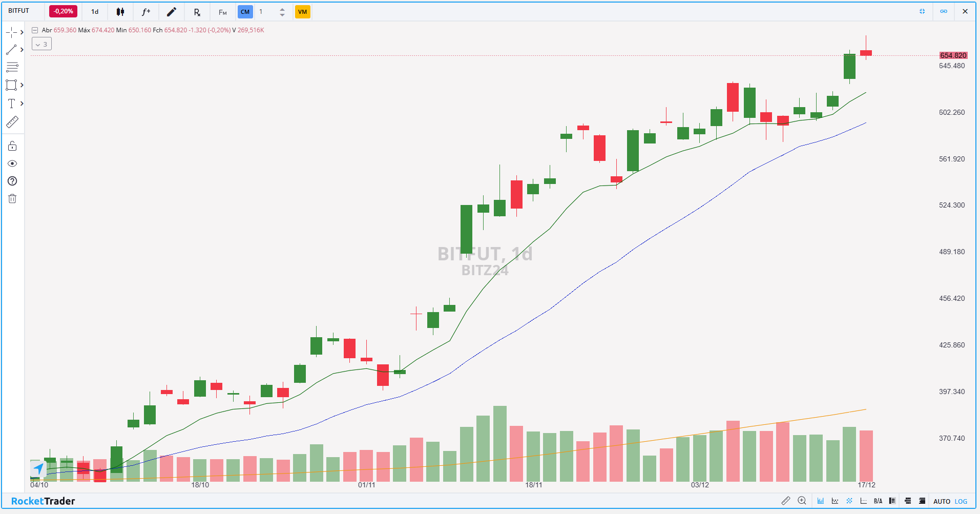Screen dimensions: 980x514
Task: Select the Fibonacci horizontal lines tool
Action: tap(12, 67)
